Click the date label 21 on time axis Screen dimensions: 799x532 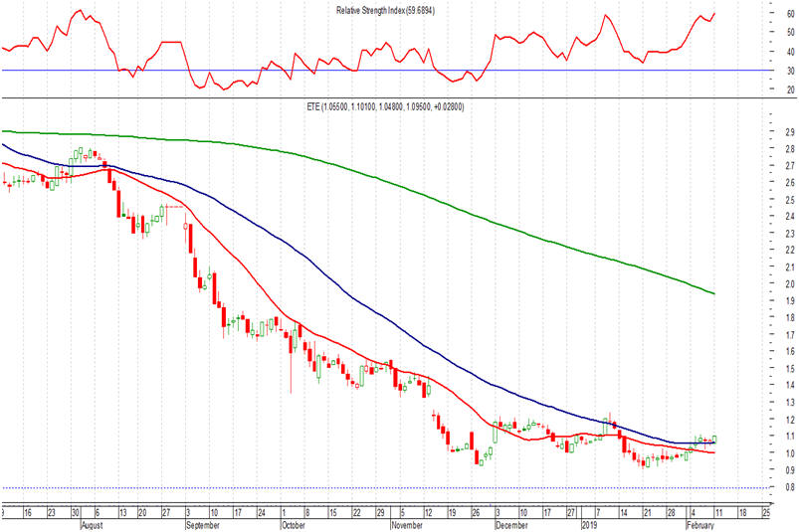647,513
